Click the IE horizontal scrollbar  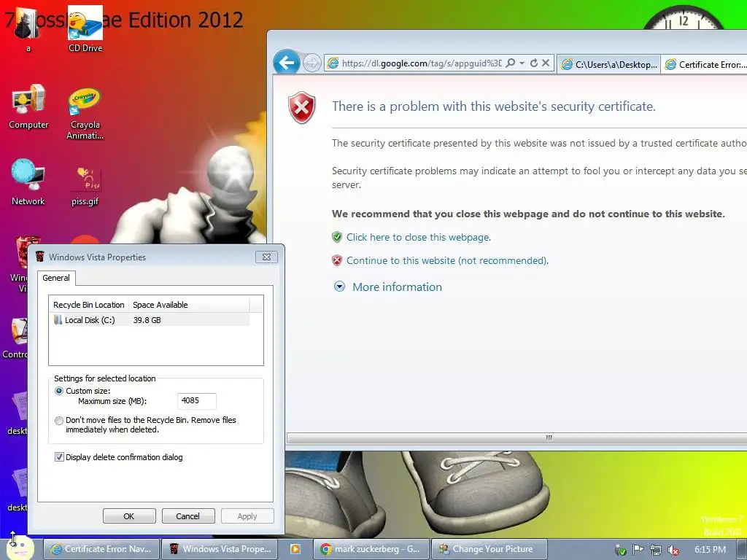point(517,437)
